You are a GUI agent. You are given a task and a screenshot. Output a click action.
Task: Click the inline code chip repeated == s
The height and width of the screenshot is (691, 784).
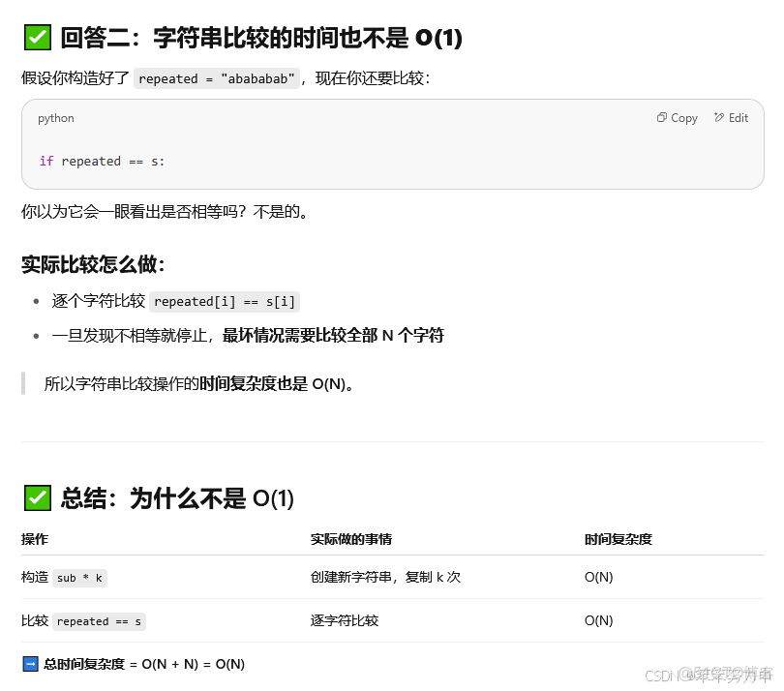tap(100, 620)
